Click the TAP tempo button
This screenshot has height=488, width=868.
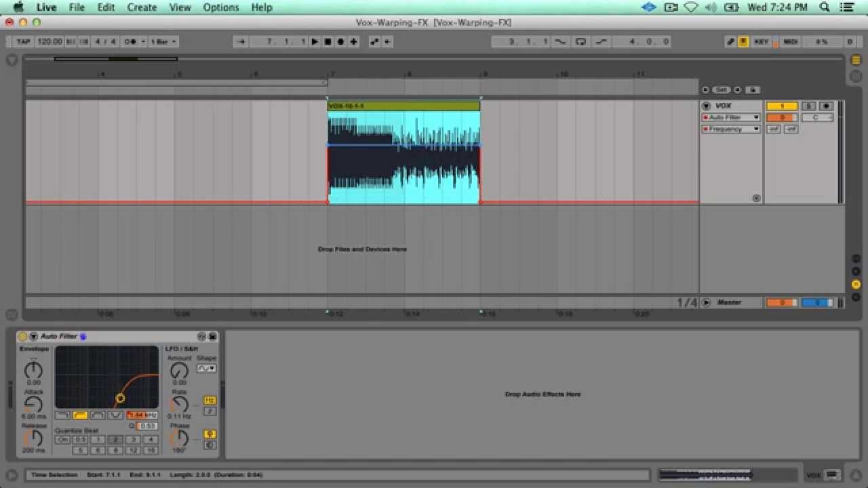pos(22,41)
